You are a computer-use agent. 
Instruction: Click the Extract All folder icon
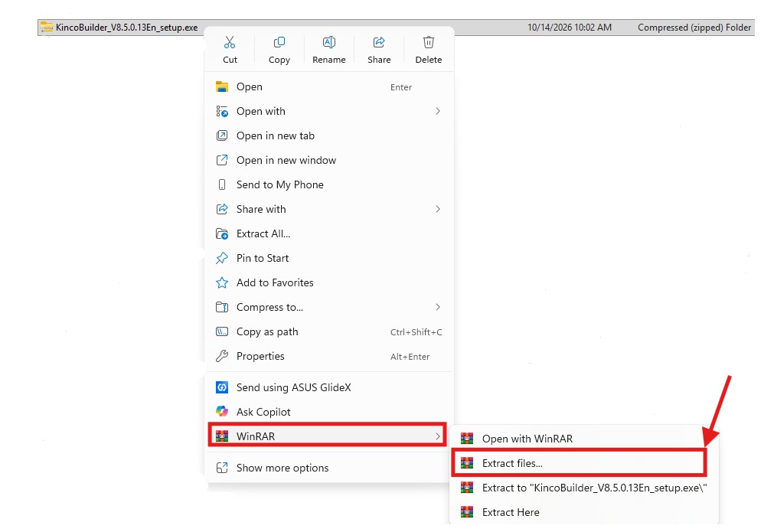pos(222,234)
